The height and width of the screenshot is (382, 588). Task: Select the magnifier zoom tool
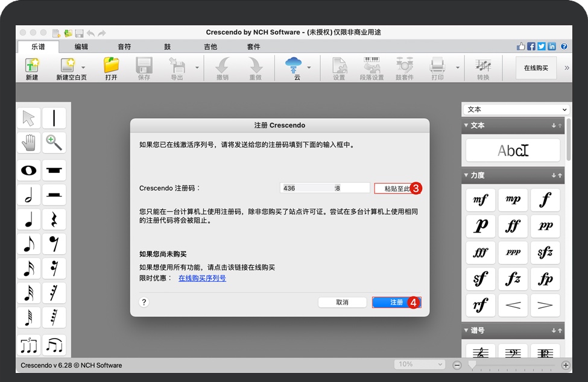click(x=54, y=143)
